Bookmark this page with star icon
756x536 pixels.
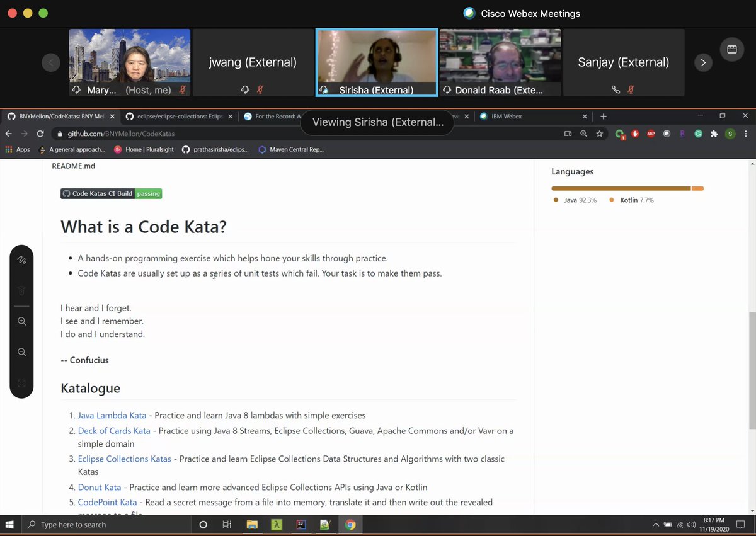point(600,134)
